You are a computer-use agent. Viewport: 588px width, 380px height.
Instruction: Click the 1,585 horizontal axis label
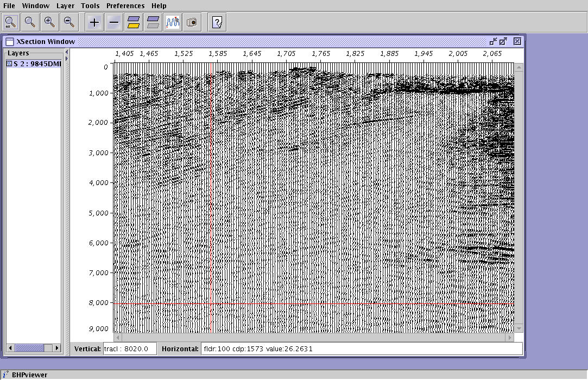pyautogui.click(x=218, y=54)
